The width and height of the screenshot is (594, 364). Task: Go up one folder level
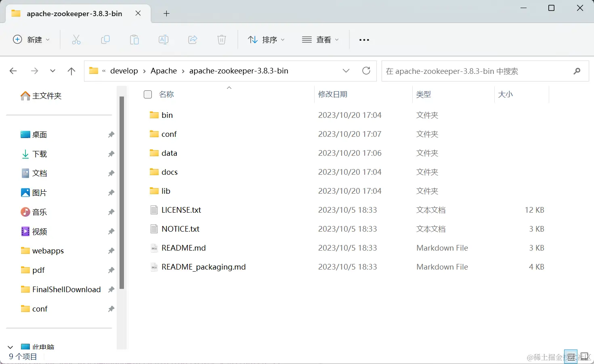tap(71, 71)
